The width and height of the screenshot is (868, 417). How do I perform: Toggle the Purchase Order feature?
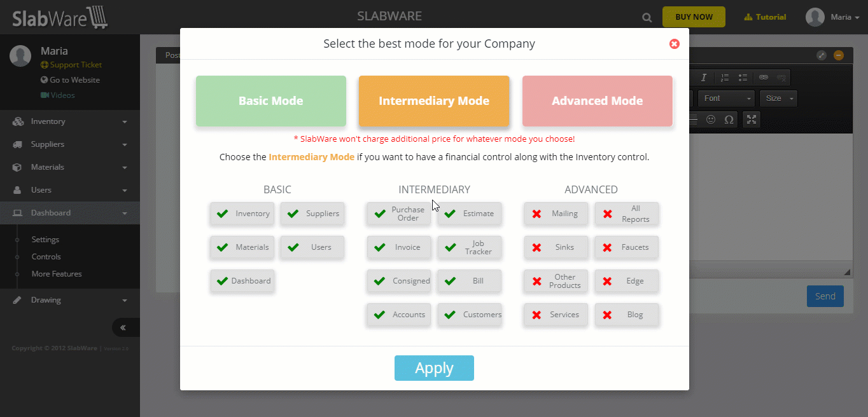point(399,214)
